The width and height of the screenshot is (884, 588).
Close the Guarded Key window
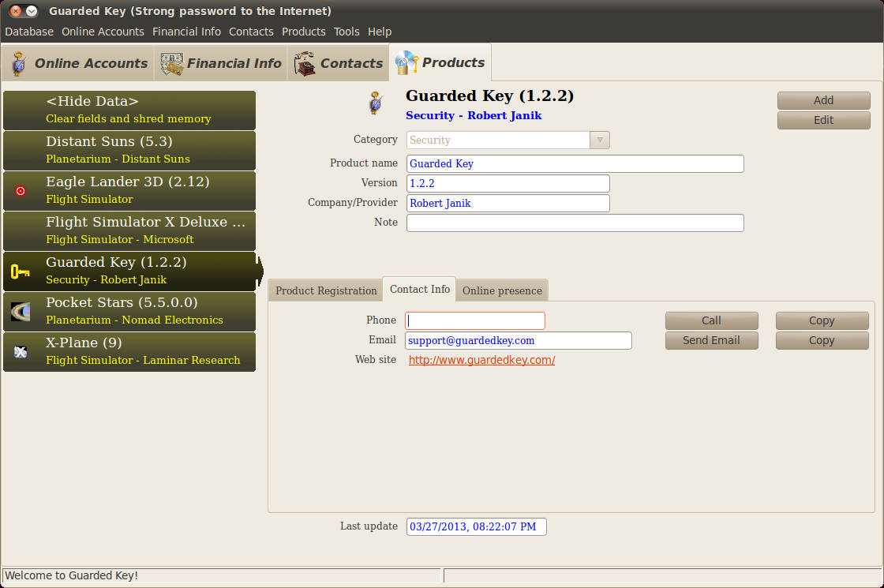pyautogui.click(x=16, y=11)
